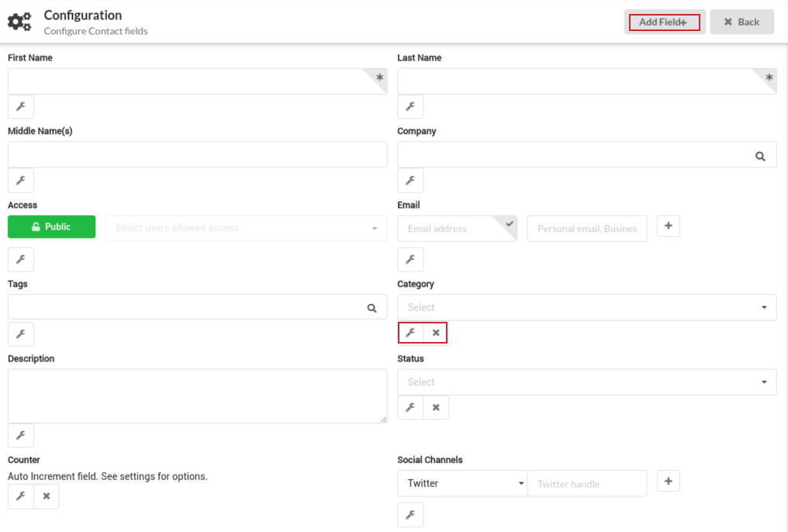Click the Back button
Image resolution: width=788 pixels, height=532 pixels.
pyautogui.click(x=741, y=22)
